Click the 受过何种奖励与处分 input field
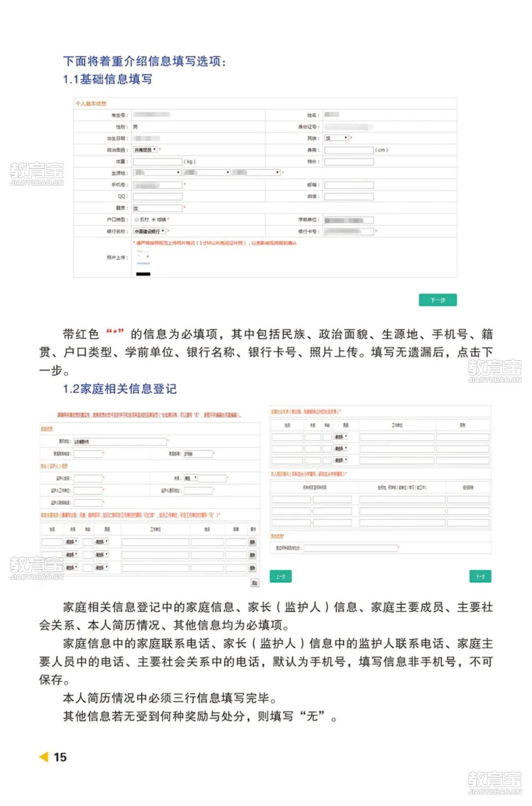Screen dimensions: 532x806 (x=351, y=548)
